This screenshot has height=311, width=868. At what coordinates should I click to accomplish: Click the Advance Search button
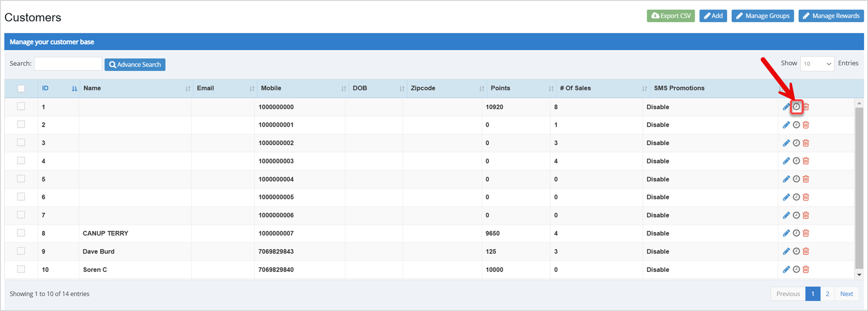point(135,64)
